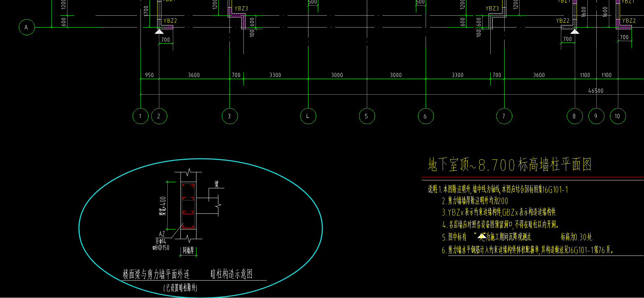This screenshot has height=298, width=644.
Task: Click the 3600 dimension between axes 2 and 3
Action: 194,75
